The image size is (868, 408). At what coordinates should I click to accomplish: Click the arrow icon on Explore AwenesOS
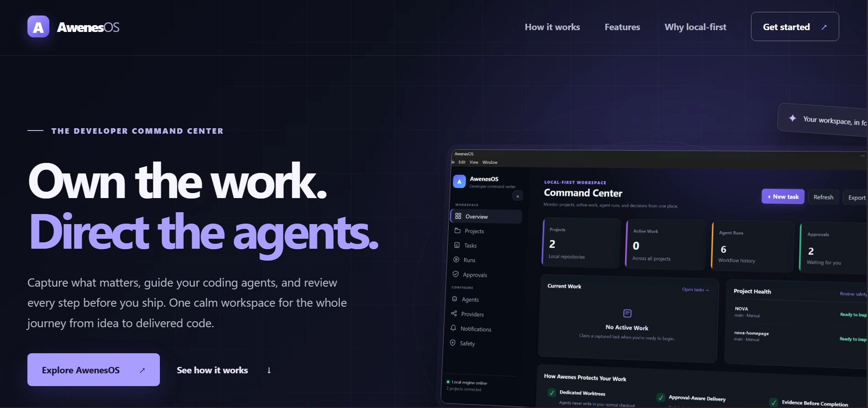point(143,370)
